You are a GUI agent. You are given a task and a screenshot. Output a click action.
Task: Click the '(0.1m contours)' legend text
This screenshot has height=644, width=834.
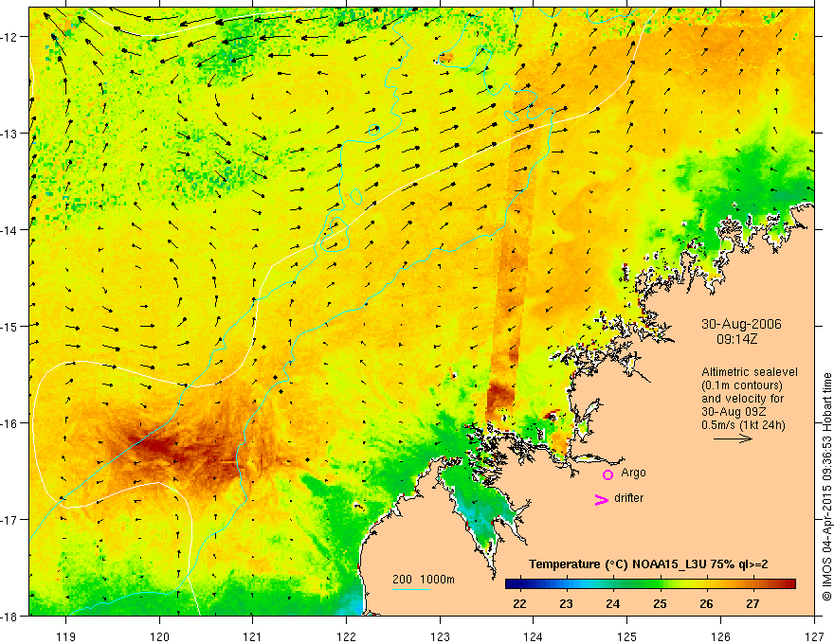click(742, 385)
